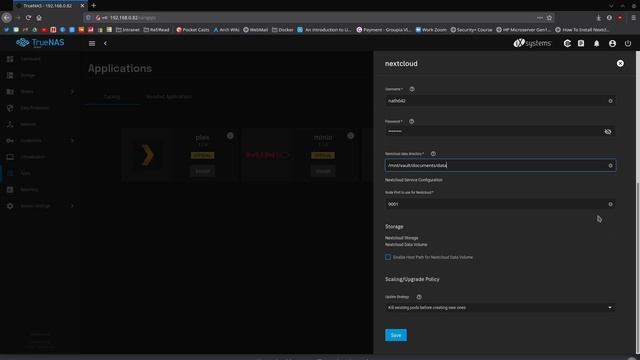This screenshot has height=360, width=640.
Task: Open the Pocket Casts bookmark
Action: pos(193,29)
